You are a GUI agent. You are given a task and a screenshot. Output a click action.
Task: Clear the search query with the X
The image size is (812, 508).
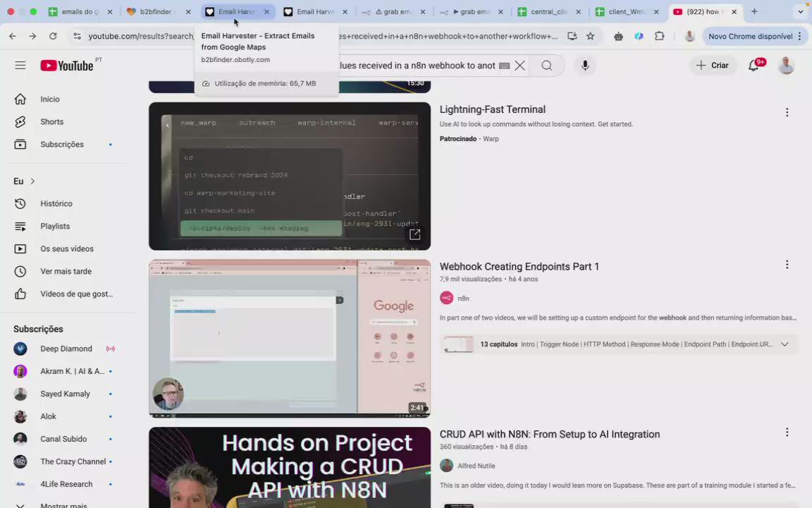[520, 66]
